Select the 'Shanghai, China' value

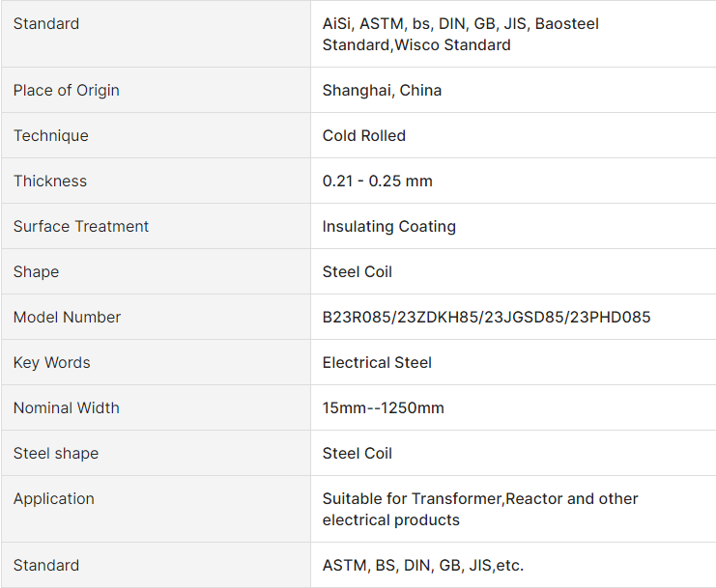(382, 90)
